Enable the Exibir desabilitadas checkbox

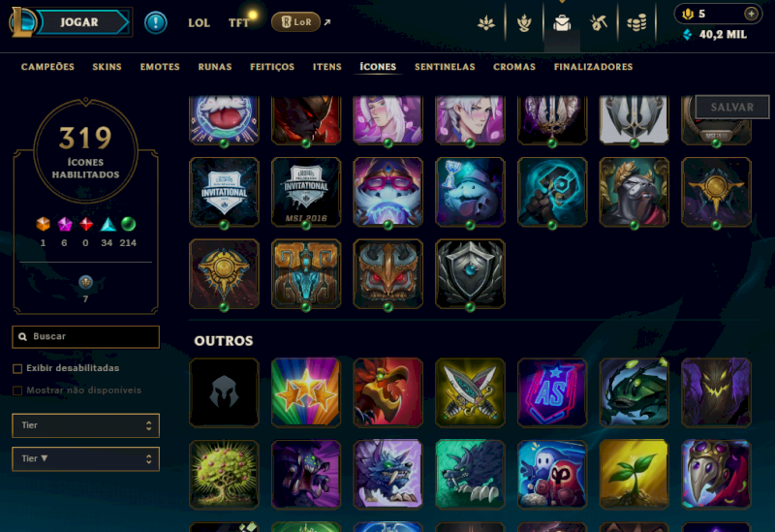tap(17, 368)
